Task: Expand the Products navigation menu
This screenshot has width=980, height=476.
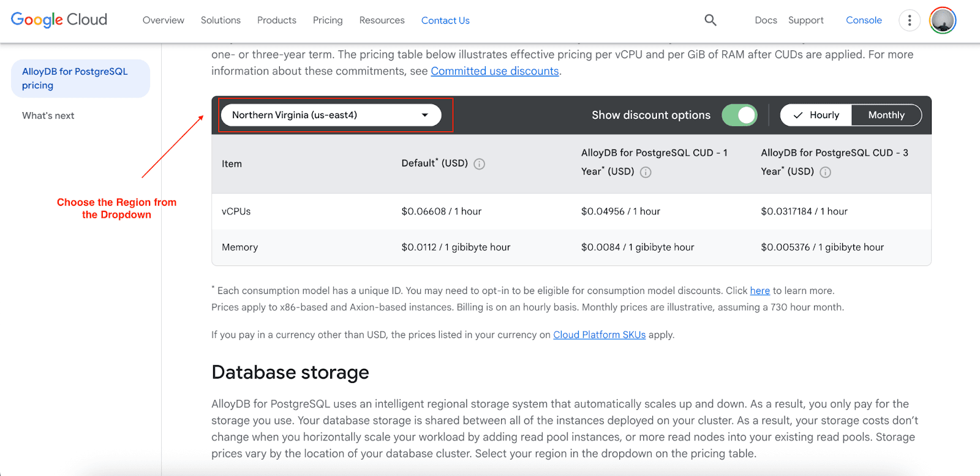Action: point(277,20)
